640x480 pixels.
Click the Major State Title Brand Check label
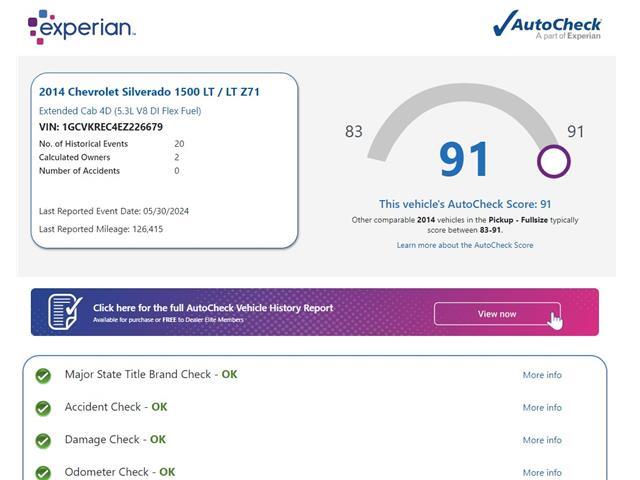(x=151, y=374)
